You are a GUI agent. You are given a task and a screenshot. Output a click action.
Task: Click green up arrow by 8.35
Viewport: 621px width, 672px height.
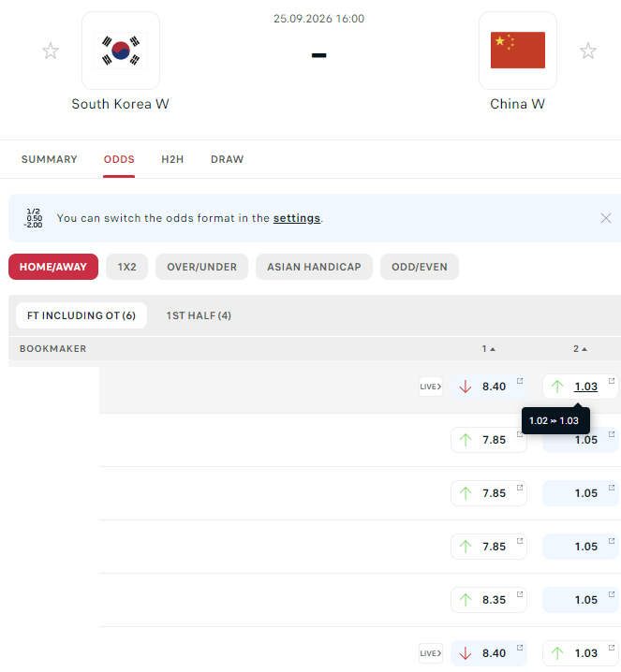point(466,600)
